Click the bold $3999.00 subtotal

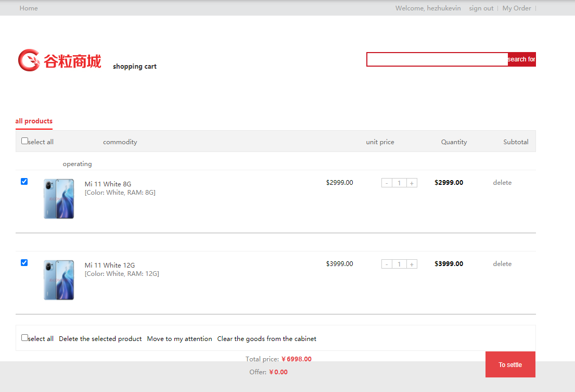click(x=449, y=263)
